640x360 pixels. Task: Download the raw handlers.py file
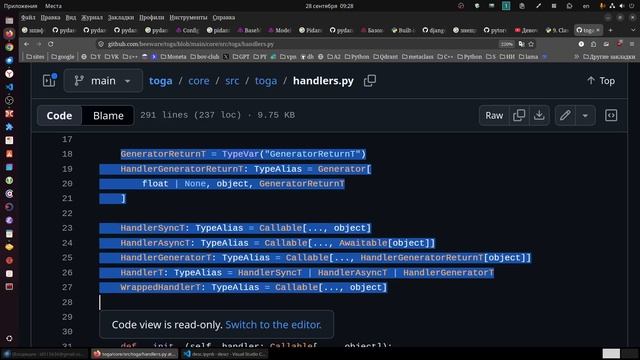pyautogui.click(x=539, y=116)
